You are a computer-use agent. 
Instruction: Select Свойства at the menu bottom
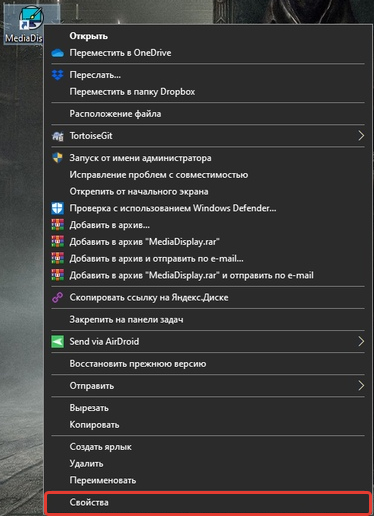click(208, 502)
